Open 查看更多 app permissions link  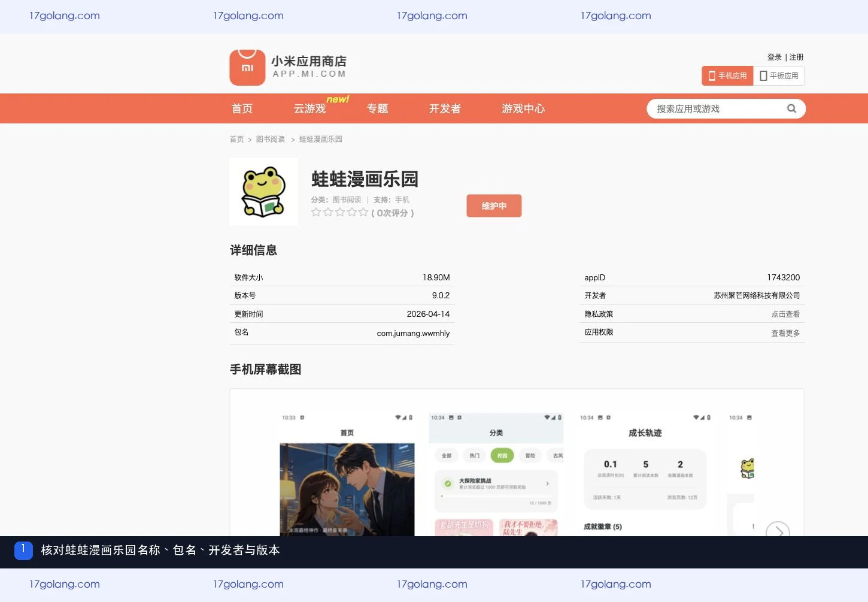pos(785,333)
